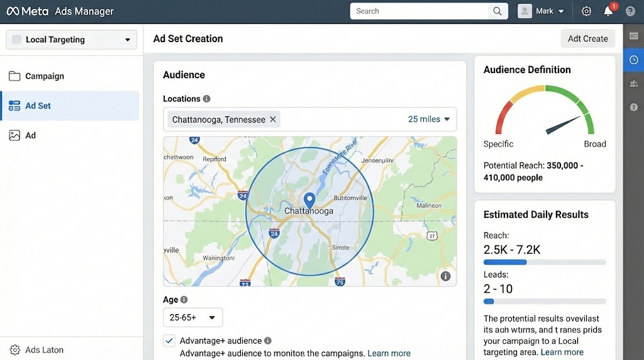Select Campaign in the sidebar
This screenshot has width=644, height=360.
pos(70,76)
